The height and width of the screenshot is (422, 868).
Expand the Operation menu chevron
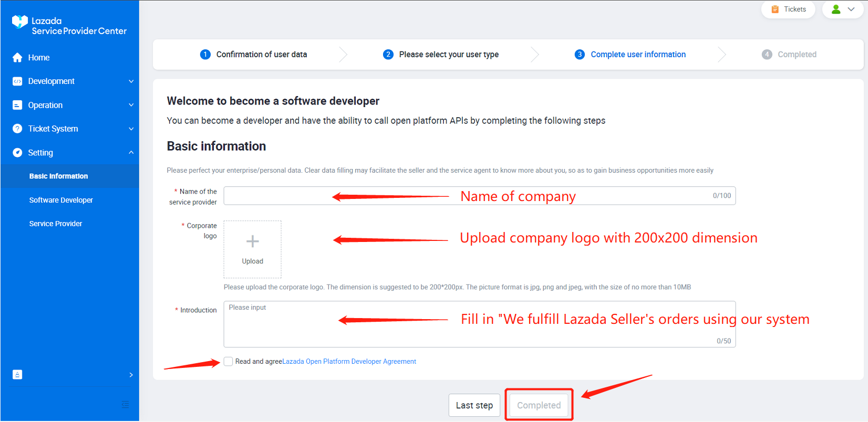(x=131, y=105)
